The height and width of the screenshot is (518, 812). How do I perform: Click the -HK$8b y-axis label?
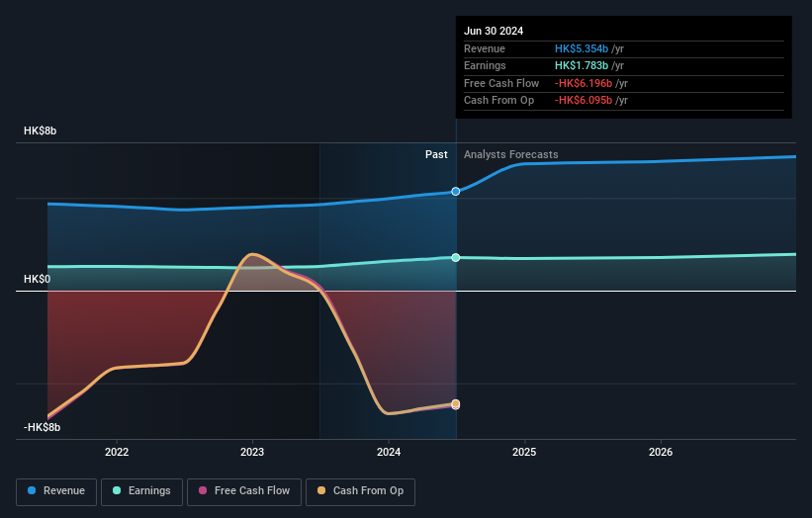42,427
